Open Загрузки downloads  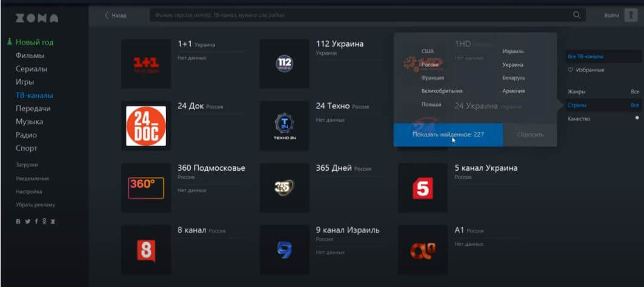tap(27, 165)
